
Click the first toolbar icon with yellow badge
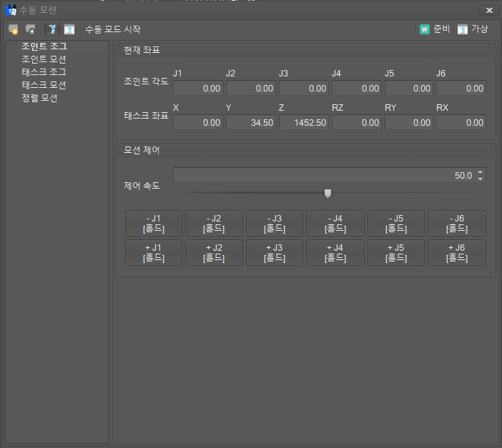[14, 29]
